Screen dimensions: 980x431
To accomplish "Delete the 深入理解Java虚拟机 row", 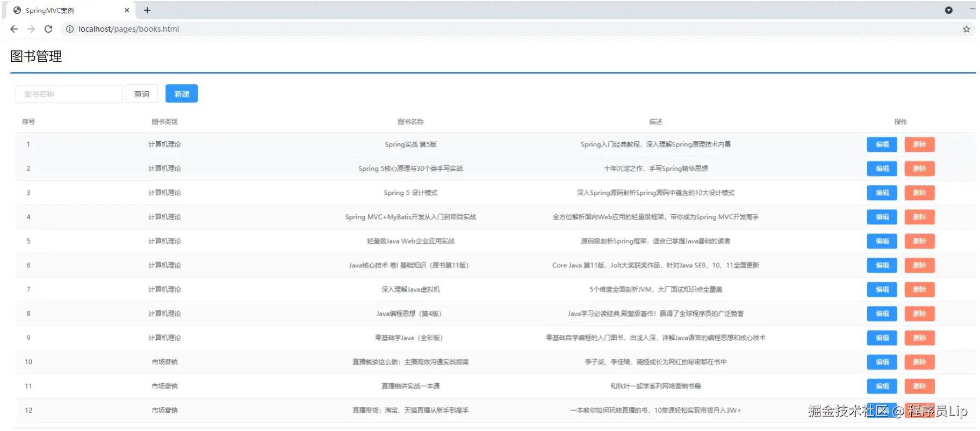I will point(919,289).
